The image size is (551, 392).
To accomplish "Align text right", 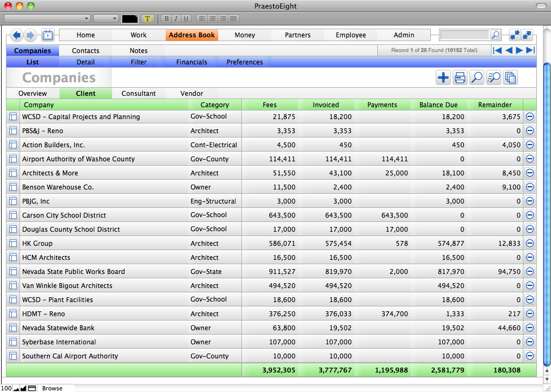I will (x=223, y=18).
